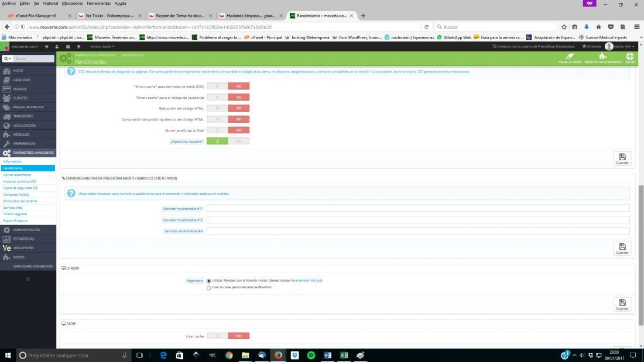Open 1-Click Upgrade submenu item

[15, 214]
